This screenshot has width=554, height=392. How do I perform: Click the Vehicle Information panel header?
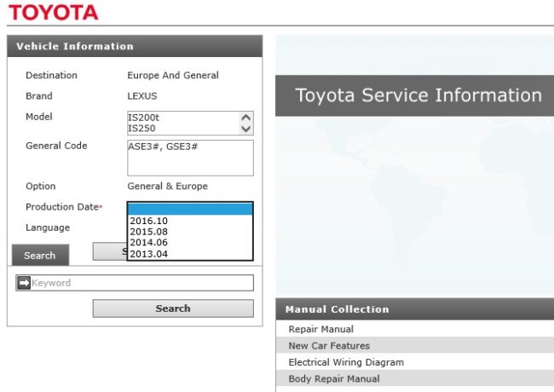pos(135,46)
